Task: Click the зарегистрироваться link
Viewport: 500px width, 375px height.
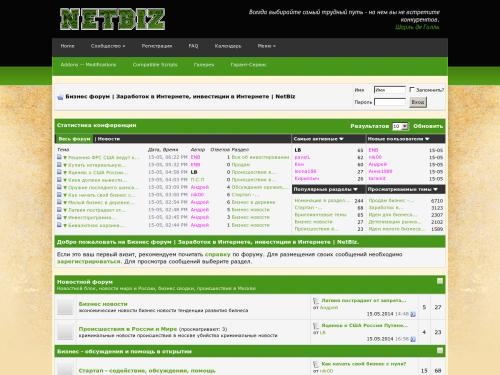Action: coord(89,262)
